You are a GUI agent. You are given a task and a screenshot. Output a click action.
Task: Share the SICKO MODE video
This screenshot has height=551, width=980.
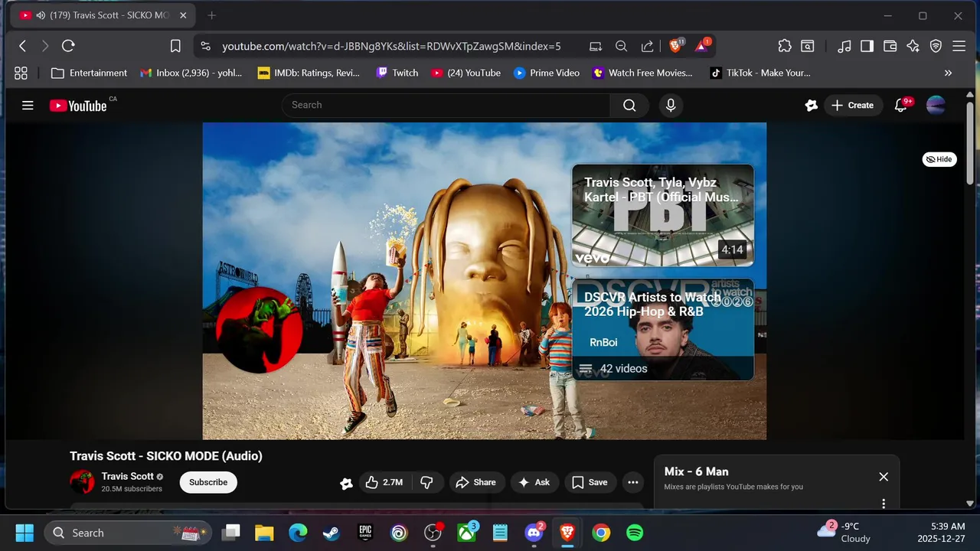pos(476,482)
